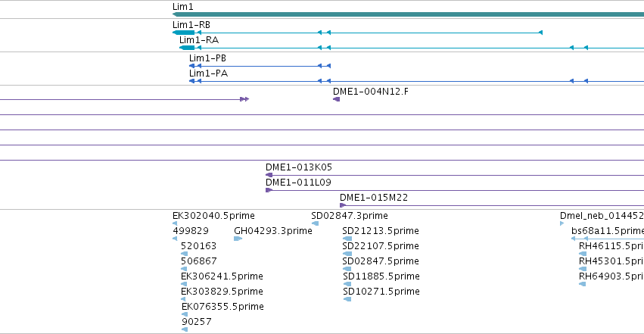Click the DME1-013K05 arrowhead glyph
The height and width of the screenshot is (334, 644).
(269, 175)
